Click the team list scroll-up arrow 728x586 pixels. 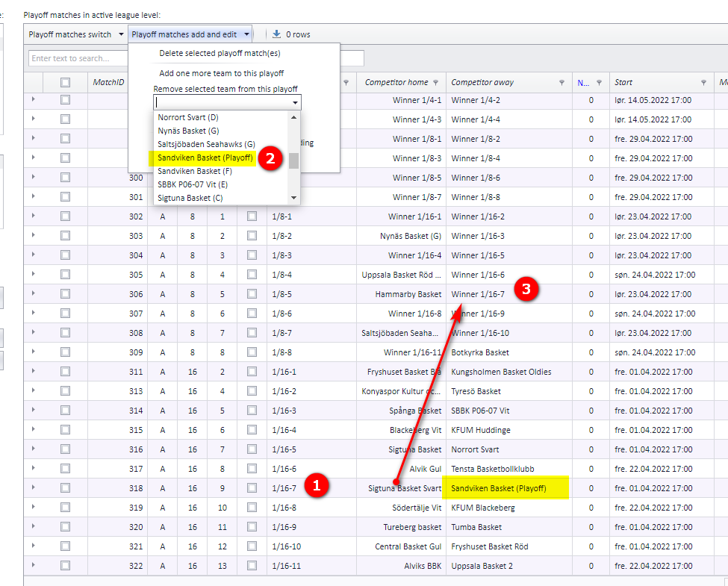[x=294, y=117]
